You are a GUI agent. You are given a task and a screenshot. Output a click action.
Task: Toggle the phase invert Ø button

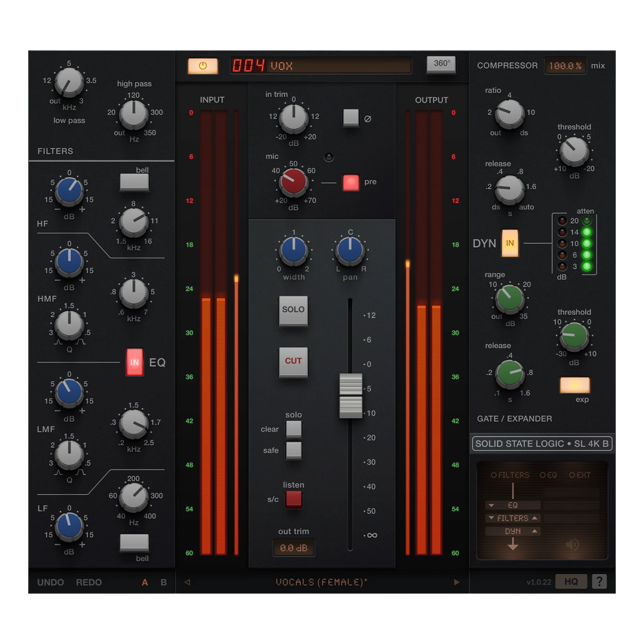pyautogui.click(x=351, y=118)
